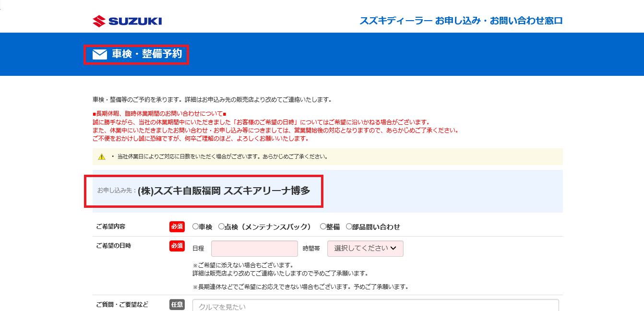Click the 日程 label
The height and width of the screenshot is (311, 644).
tap(198, 249)
